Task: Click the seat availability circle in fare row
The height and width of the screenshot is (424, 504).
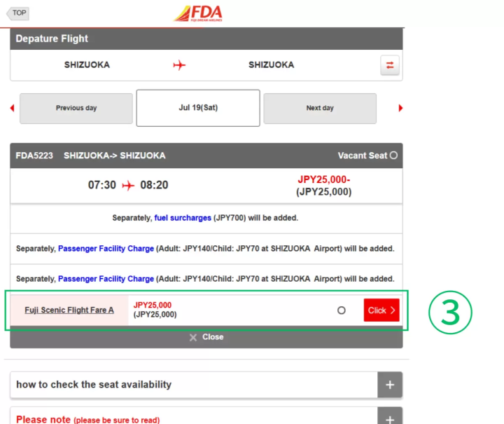Action: (x=342, y=310)
